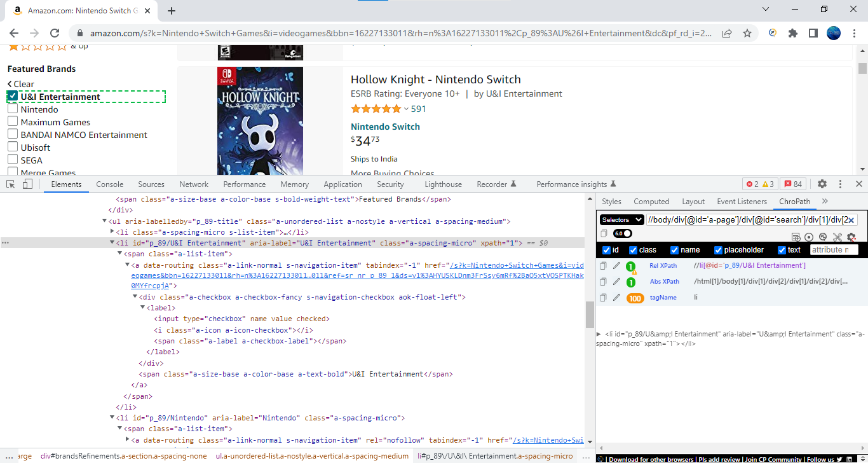Copy the Abs XPath value

pyautogui.click(x=604, y=282)
